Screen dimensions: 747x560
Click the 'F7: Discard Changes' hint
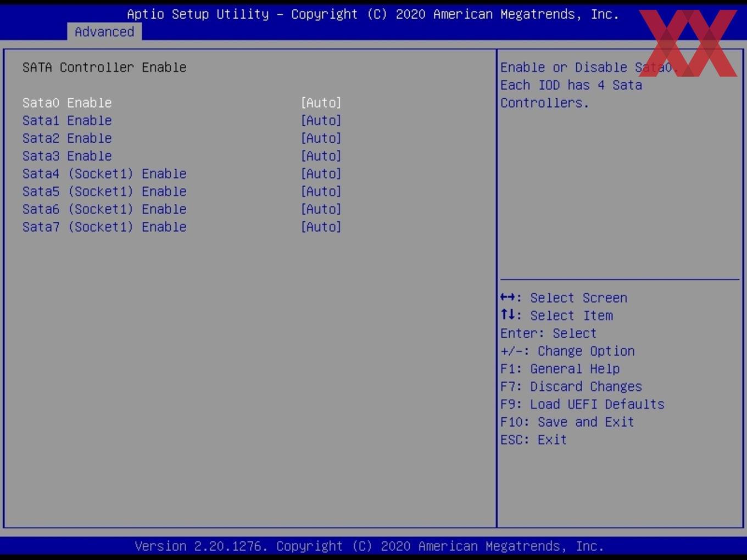[571, 387]
